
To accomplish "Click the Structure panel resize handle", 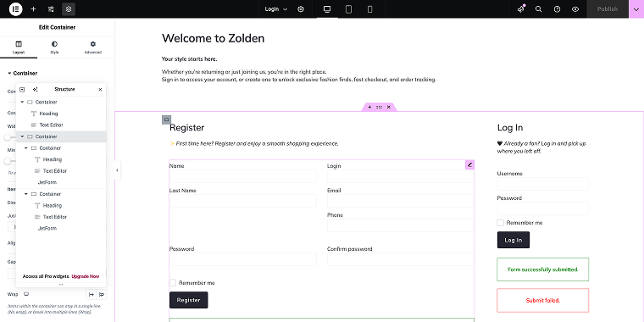I will pos(61,285).
